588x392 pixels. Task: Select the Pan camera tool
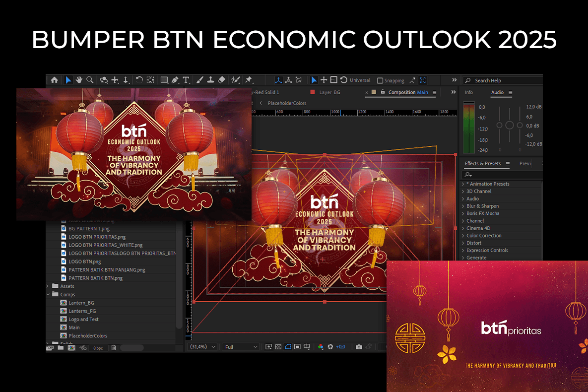(115, 80)
